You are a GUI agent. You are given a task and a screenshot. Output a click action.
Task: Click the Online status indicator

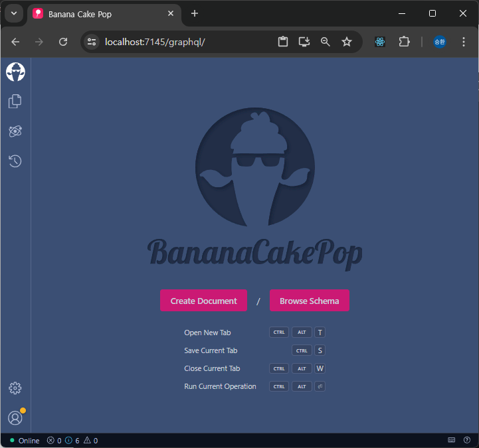coord(25,441)
